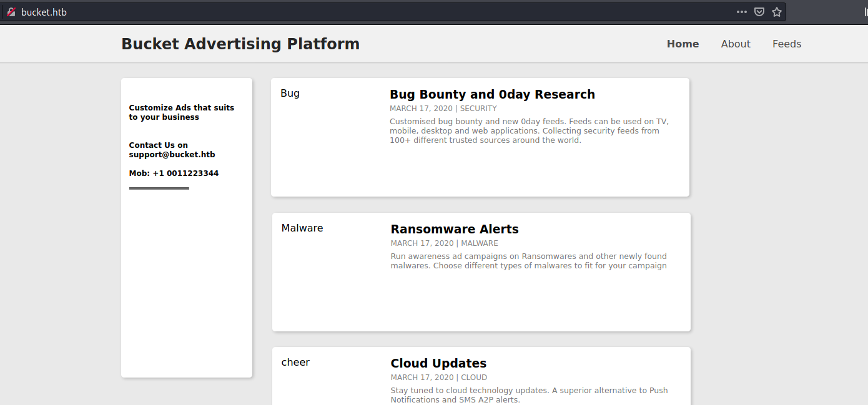The image size is (868, 405).
Task: Open the Ransomware Alerts article title
Action: click(x=455, y=229)
